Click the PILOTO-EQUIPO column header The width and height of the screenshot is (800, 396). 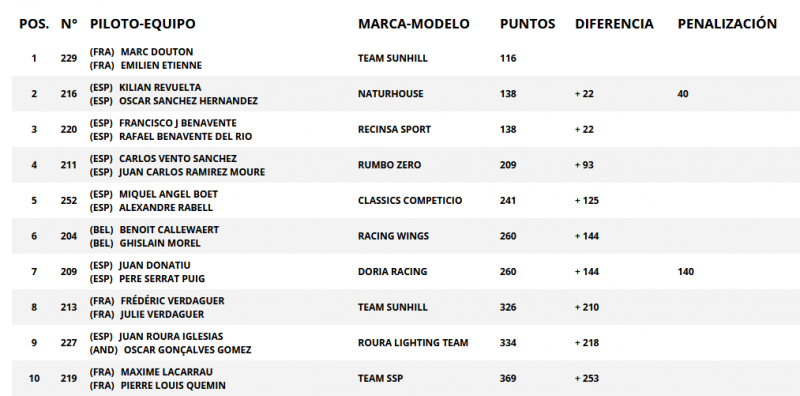click(142, 24)
